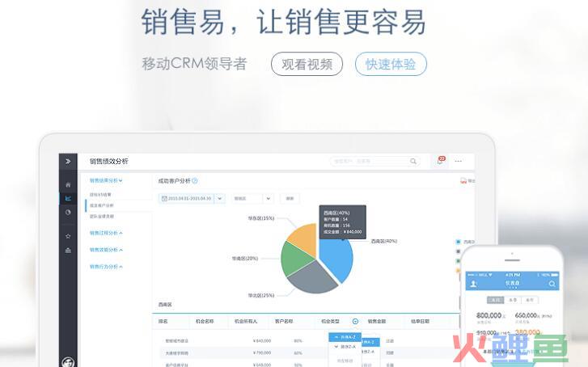Click the ¥730,000 table cell
The image size is (588, 367).
click(x=262, y=352)
